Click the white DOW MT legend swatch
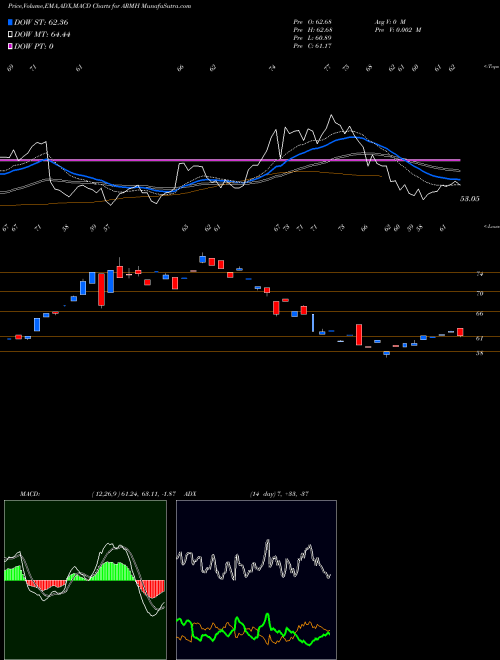The image size is (500, 660). [10, 35]
